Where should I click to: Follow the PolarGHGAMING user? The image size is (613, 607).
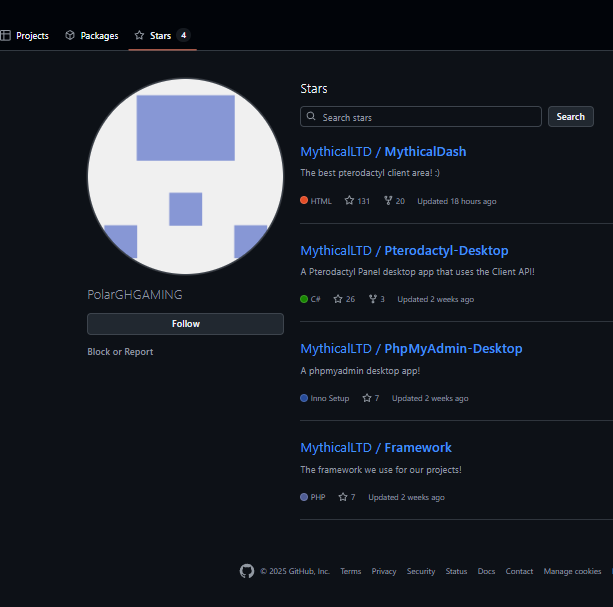click(x=185, y=324)
